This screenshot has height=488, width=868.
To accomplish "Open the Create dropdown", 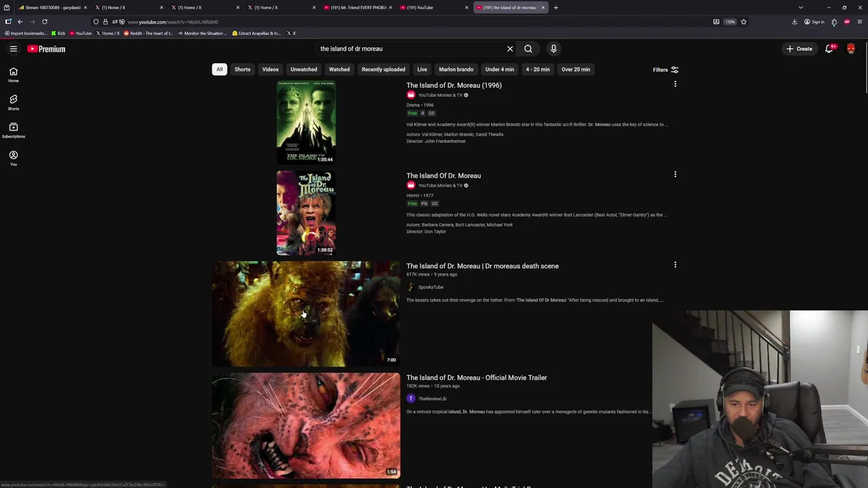I will click(800, 49).
